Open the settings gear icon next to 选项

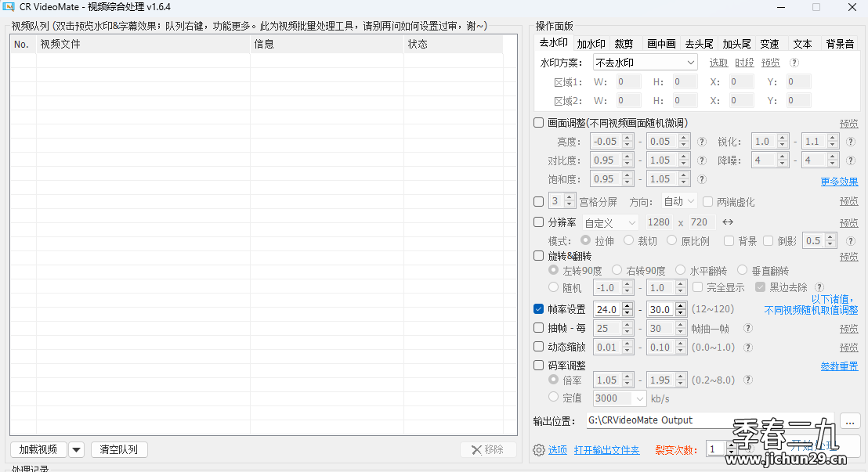[539, 450]
